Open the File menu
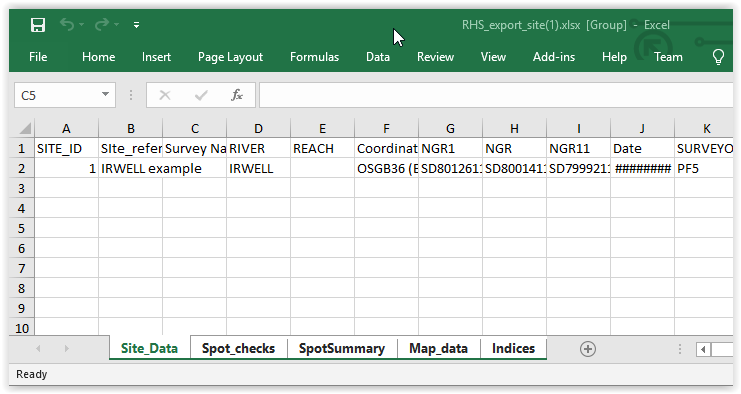This screenshot has width=741, height=394. pyautogui.click(x=38, y=57)
